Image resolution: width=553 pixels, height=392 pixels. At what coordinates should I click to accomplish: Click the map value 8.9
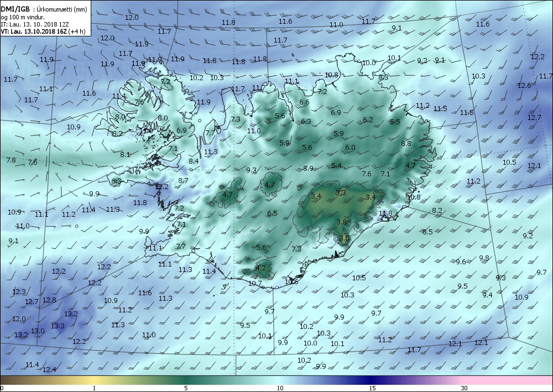[x=308, y=169]
